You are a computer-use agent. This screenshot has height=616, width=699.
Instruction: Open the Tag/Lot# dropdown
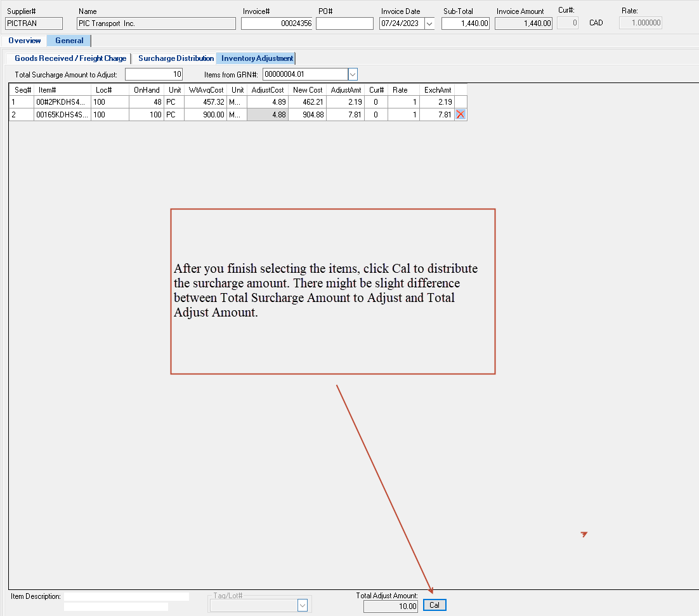(x=303, y=605)
